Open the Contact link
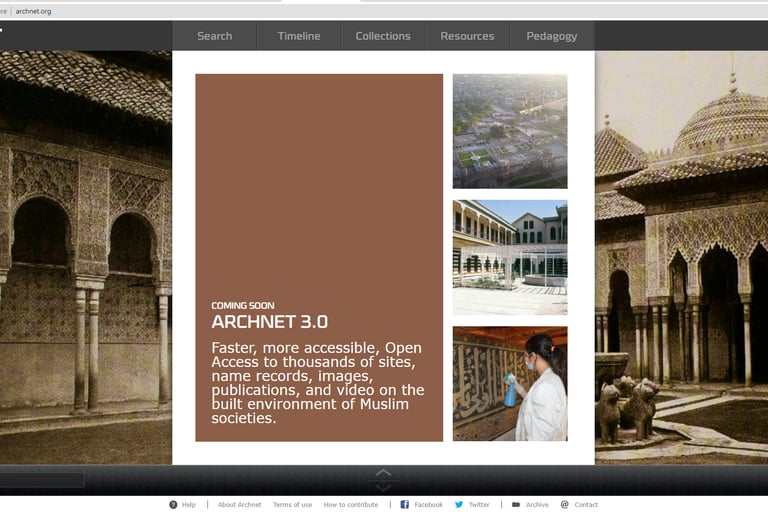The width and height of the screenshot is (768, 512). [x=586, y=505]
